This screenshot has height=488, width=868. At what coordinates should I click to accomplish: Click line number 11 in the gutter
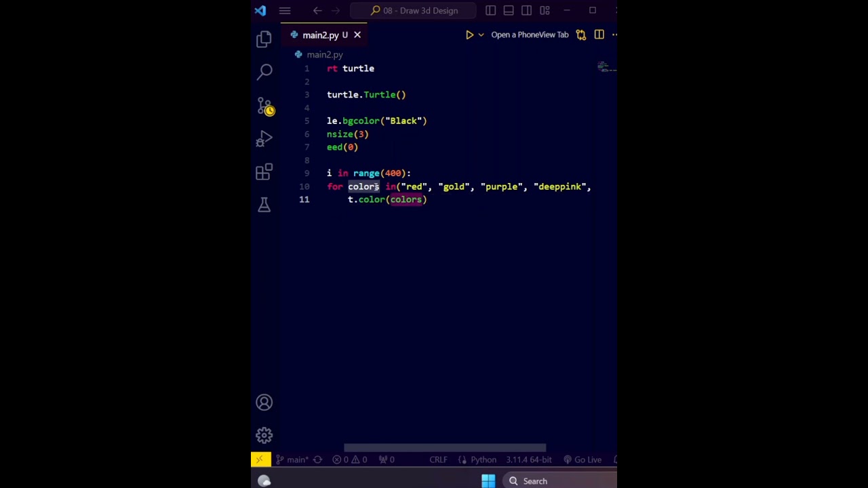point(304,200)
